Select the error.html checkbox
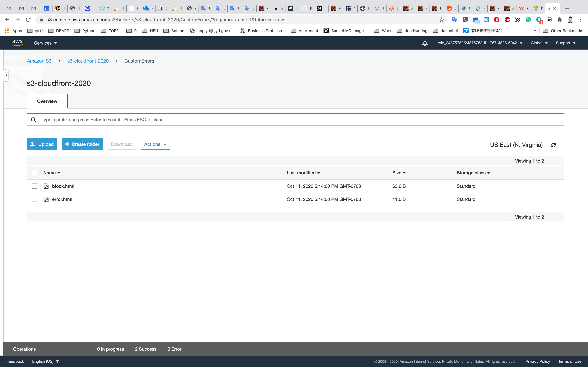This screenshot has width=588, height=367. (34, 199)
